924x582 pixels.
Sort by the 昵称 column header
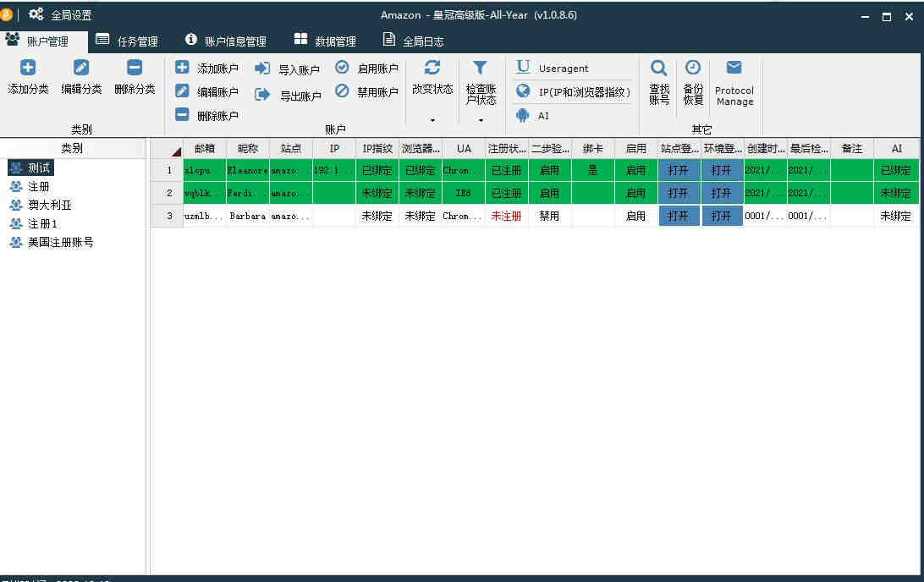point(247,148)
